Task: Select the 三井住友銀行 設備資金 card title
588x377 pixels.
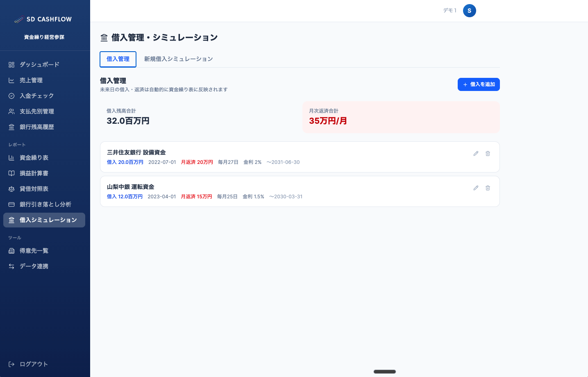Action: tap(136, 152)
